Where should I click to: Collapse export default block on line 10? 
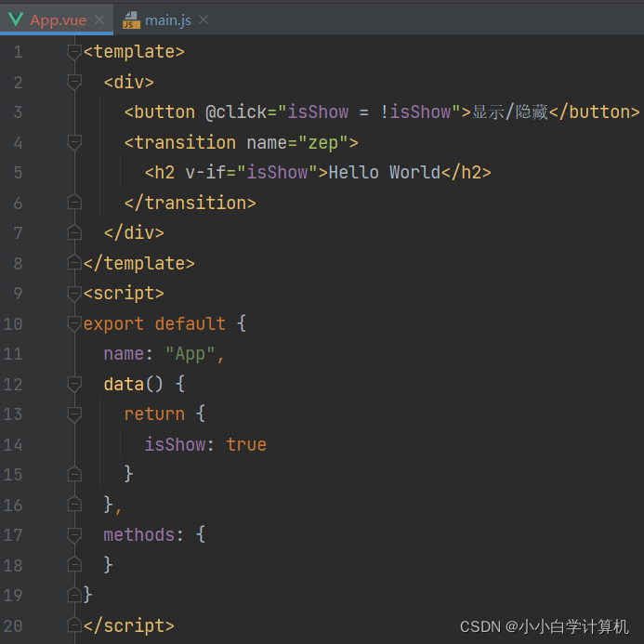tap(74, 324)
